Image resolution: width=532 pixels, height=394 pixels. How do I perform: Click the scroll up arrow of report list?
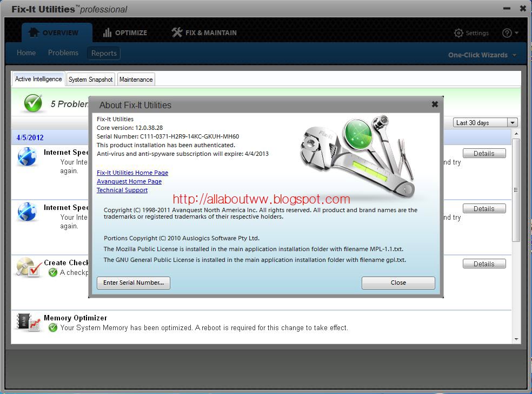(x=516, y=134)
